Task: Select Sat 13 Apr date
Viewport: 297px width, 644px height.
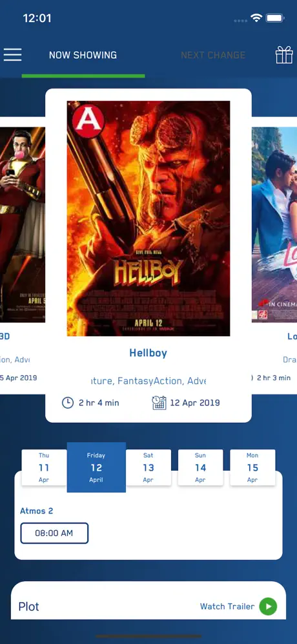Action: pos(148,467)
